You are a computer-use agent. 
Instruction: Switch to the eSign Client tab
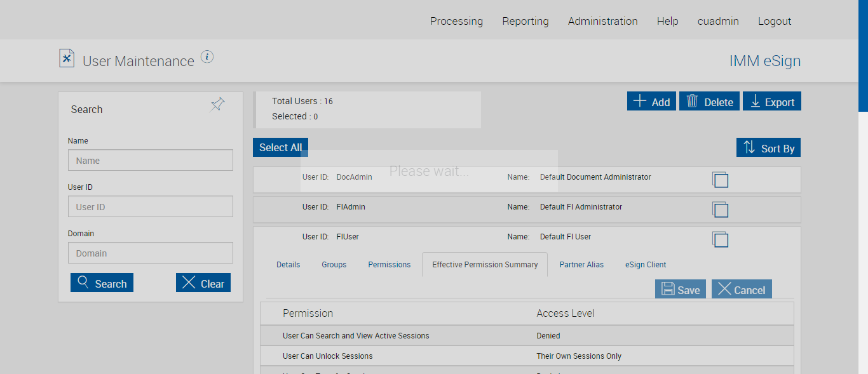(x=646, y=265)
